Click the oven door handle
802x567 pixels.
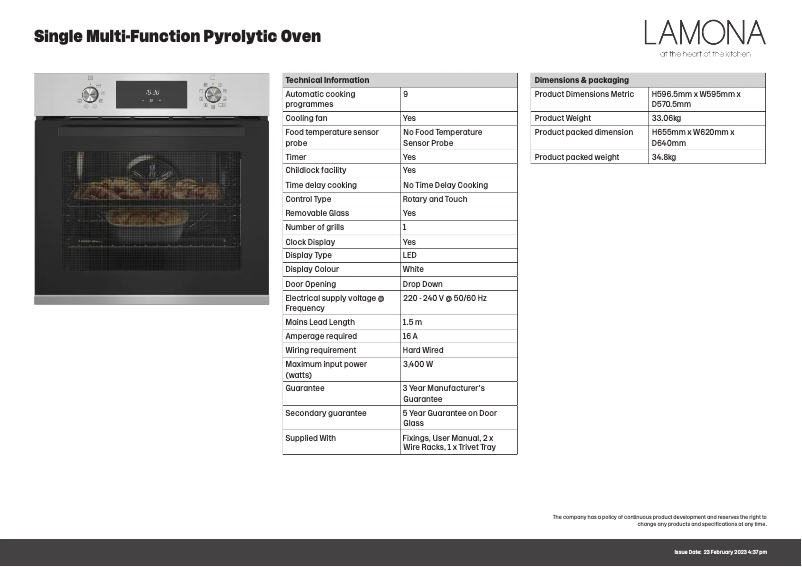pyautogui.click(x=151, y=131)
